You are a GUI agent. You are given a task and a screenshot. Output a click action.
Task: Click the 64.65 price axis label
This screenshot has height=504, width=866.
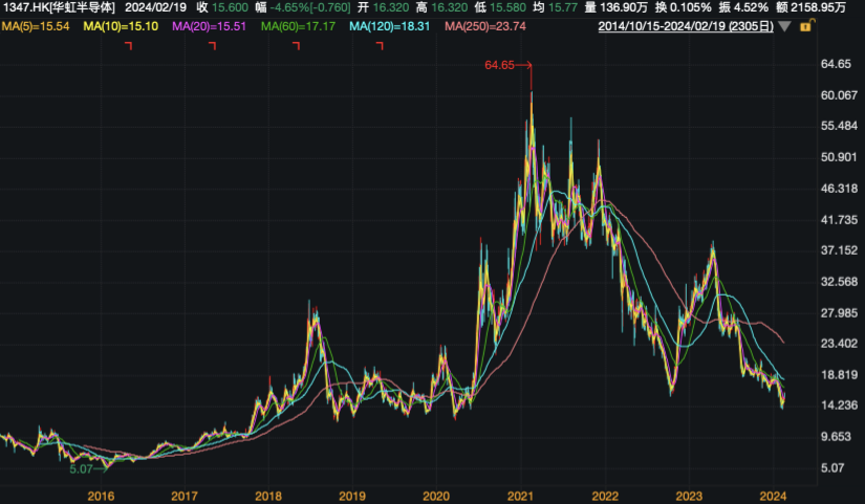[x=836, y=64]
